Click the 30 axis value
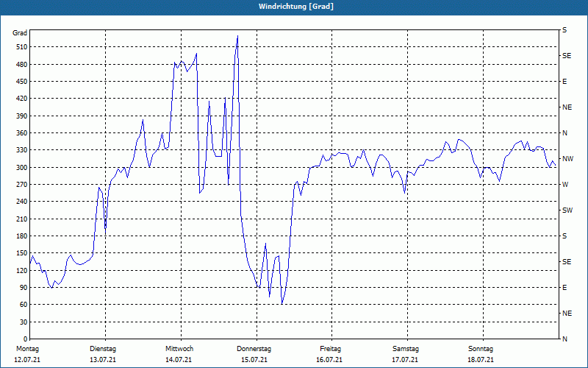588x368 pixels. tap(24, 322)
